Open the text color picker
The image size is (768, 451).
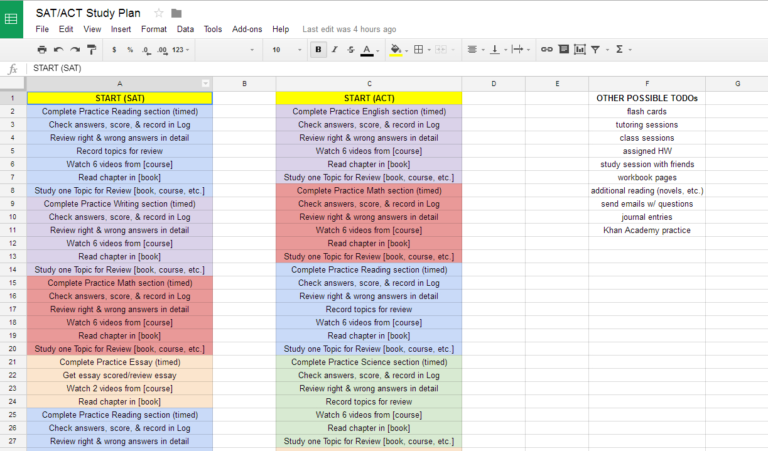[367, 50]
